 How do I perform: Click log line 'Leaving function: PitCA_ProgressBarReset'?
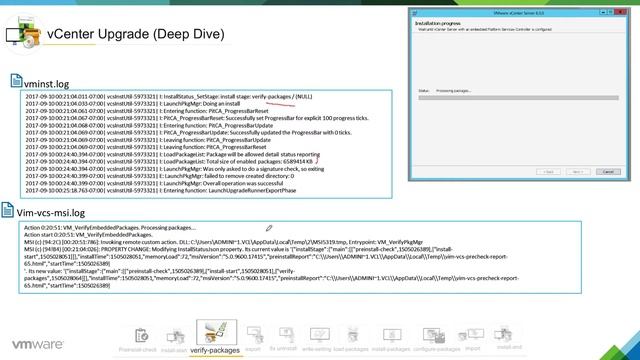(x=146, y=147)
